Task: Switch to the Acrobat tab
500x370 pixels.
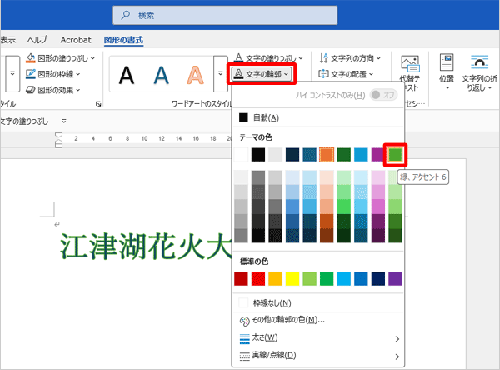Action: tap(76, 40)
